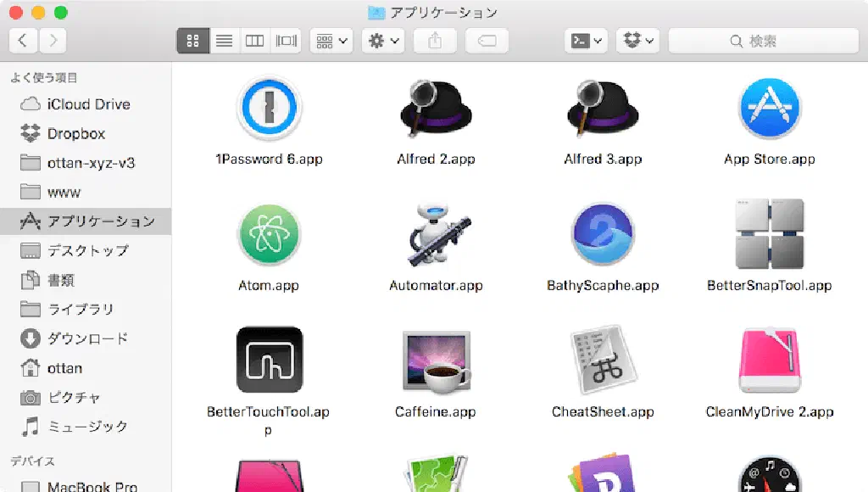Viewport: 868px width, 492px height.
Task: Switch to icon view mode
Action: tap(192, 41)
